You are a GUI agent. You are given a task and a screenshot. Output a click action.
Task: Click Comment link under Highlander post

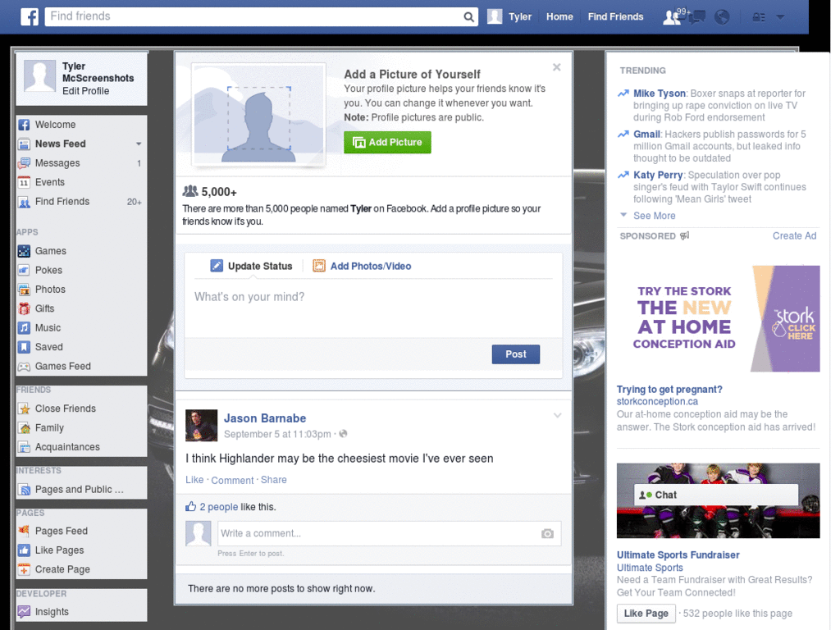pos(232,480)
